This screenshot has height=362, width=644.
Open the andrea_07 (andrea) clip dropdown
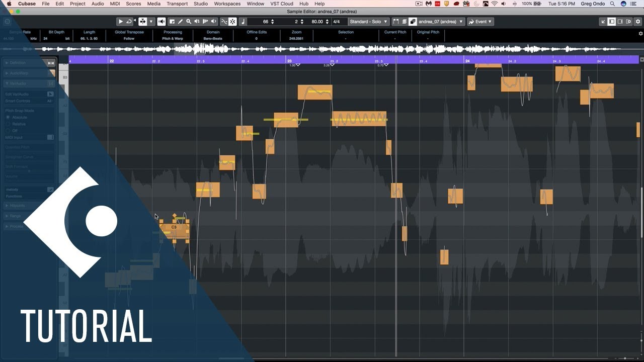coord(441,22)
